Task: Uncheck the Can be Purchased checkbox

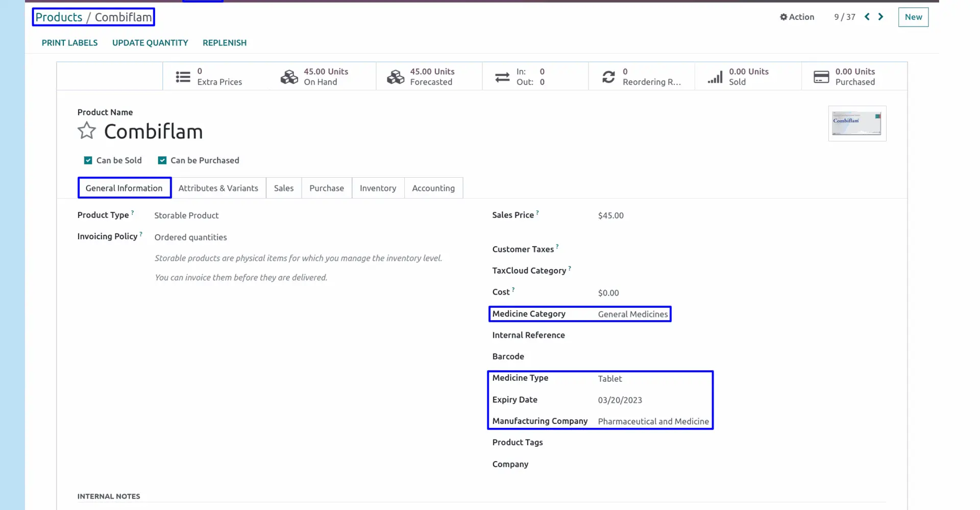Action: point(162,160)
